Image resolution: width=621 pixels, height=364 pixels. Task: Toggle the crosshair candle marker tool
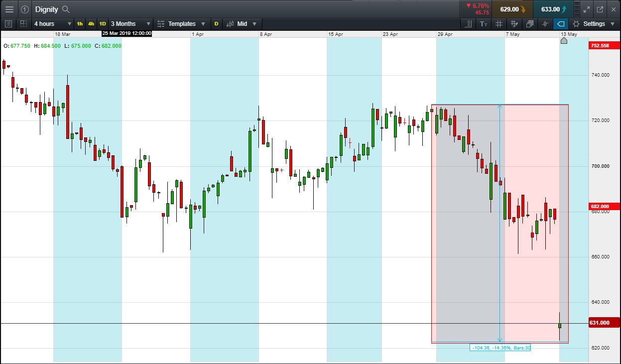point(545,24)
